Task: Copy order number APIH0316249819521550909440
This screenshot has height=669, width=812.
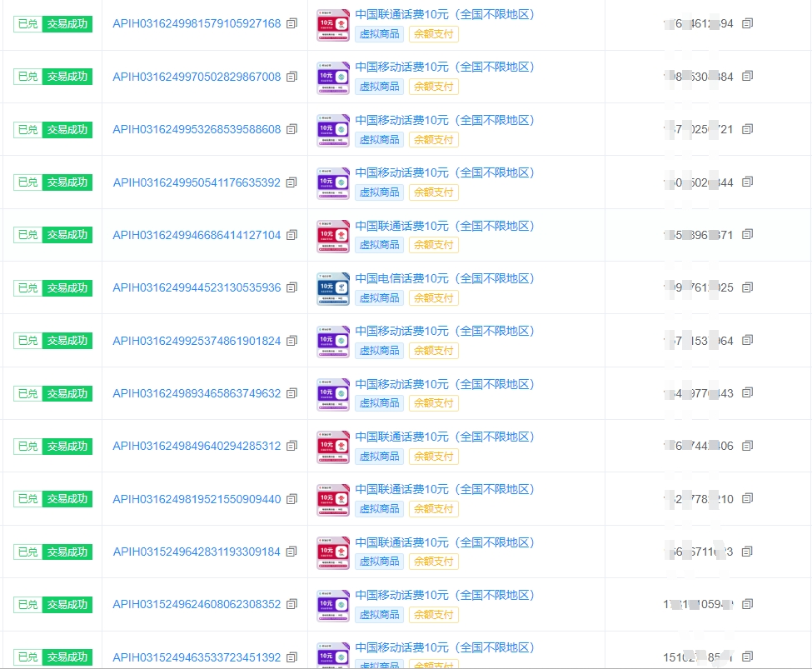Action: (x=292, y=499)
